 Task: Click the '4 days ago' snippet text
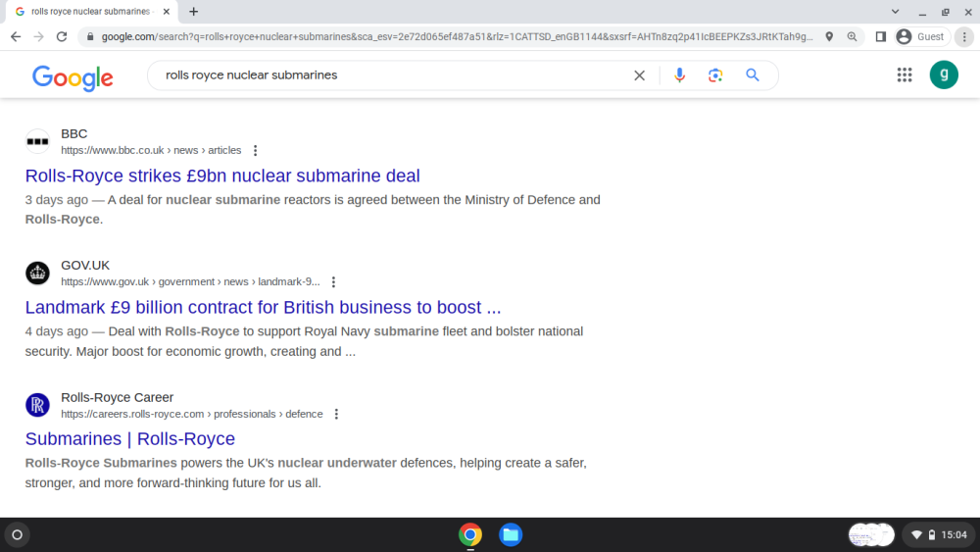point(56,331)
